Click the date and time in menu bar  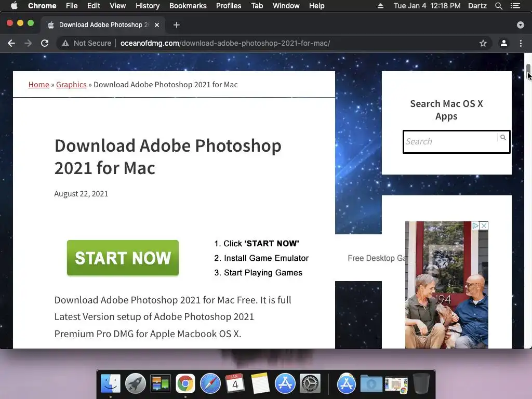coord(427,6)
